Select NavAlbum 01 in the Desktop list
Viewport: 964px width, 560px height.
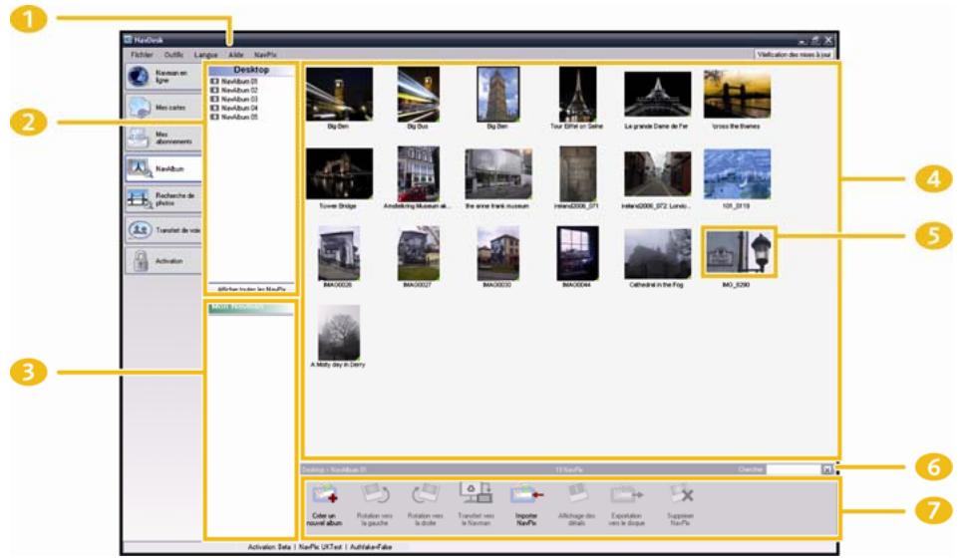(x=239, y=82)
